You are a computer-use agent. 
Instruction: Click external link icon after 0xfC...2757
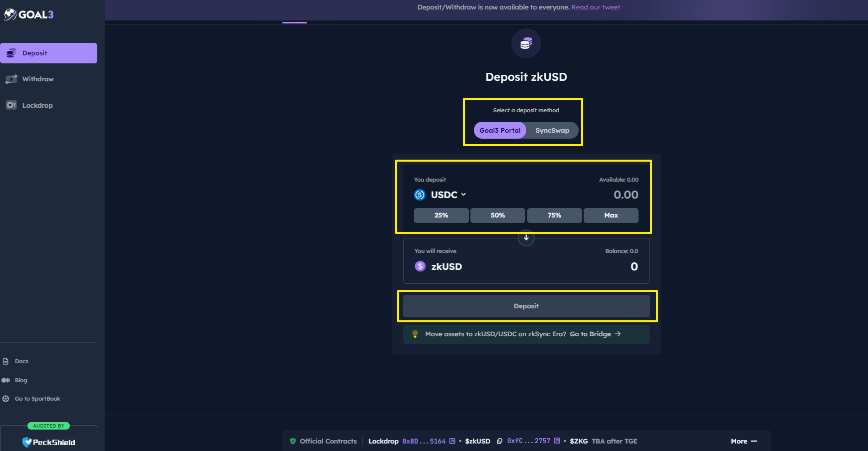pos(557,441)
